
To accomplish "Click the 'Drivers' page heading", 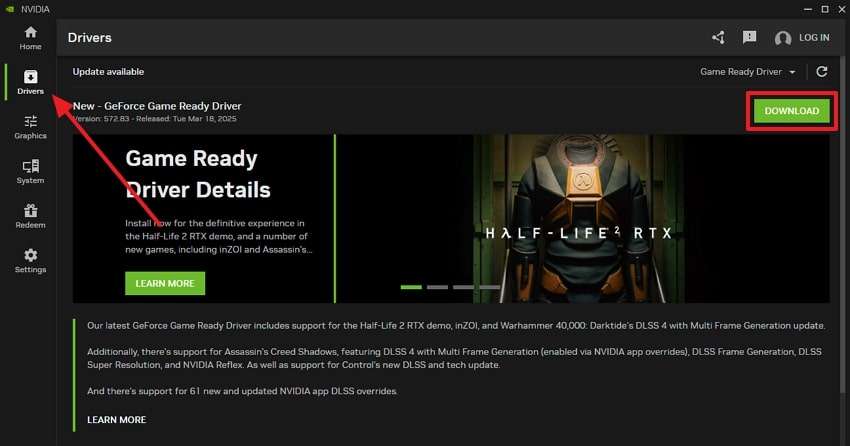I will coord(89,37).
